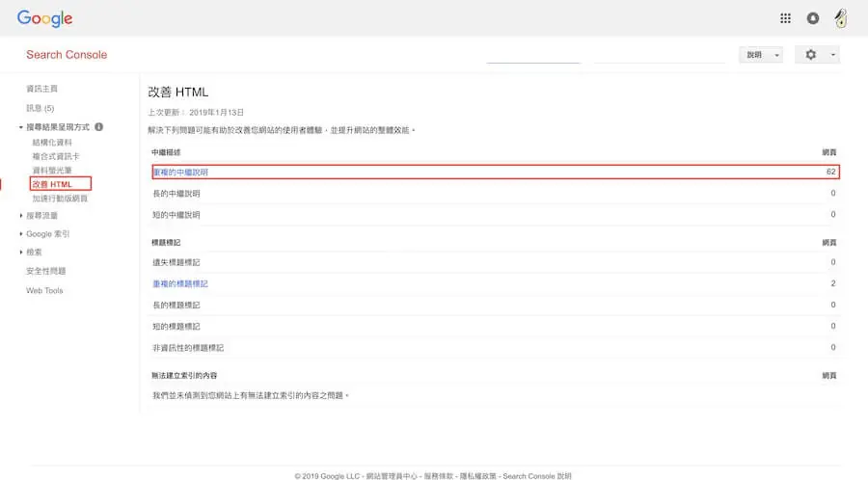Click the 長的標題標記 row text
Viewport: 868px width, 480px height.
[176, 305]
